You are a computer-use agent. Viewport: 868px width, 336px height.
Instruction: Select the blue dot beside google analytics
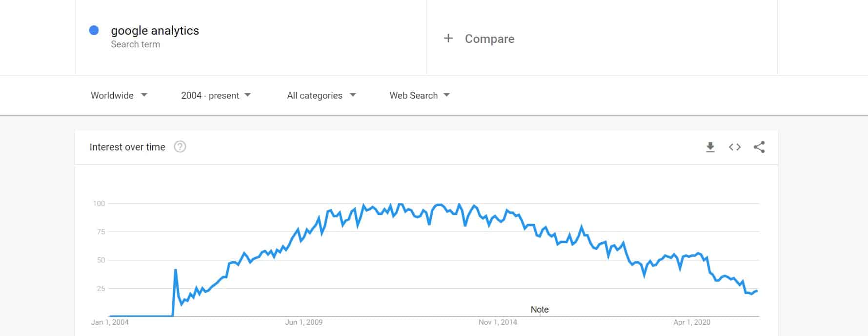click(x=94, y=30)
